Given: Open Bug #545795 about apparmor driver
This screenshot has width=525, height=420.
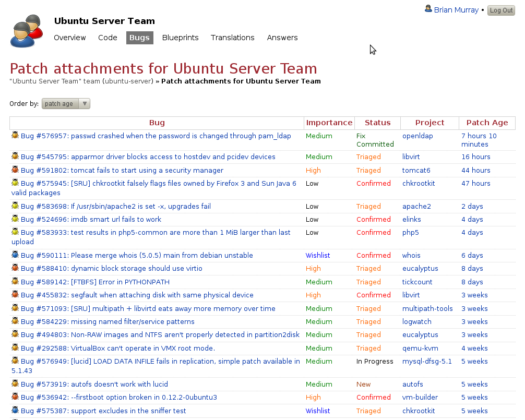Looking at the screenshot, I should click(148, 157).
